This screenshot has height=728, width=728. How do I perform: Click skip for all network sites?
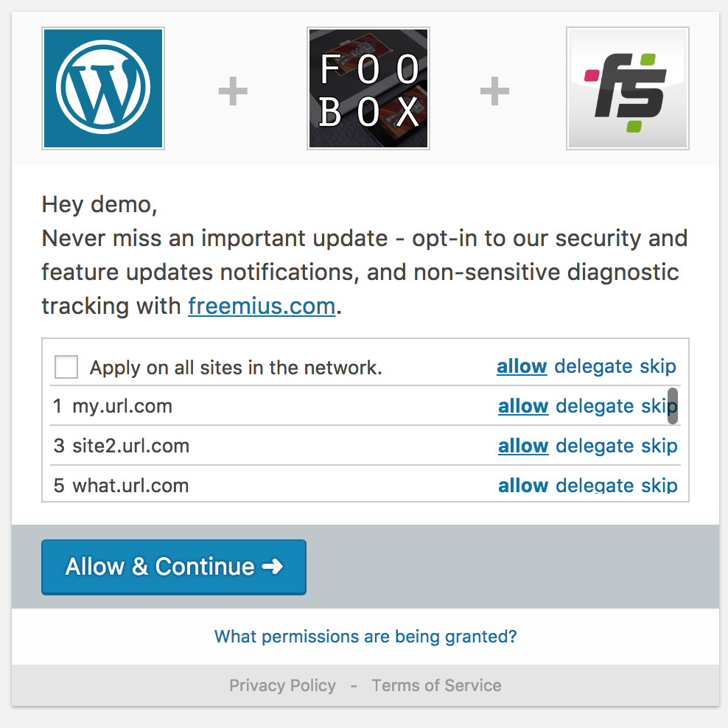pos(658,366)
